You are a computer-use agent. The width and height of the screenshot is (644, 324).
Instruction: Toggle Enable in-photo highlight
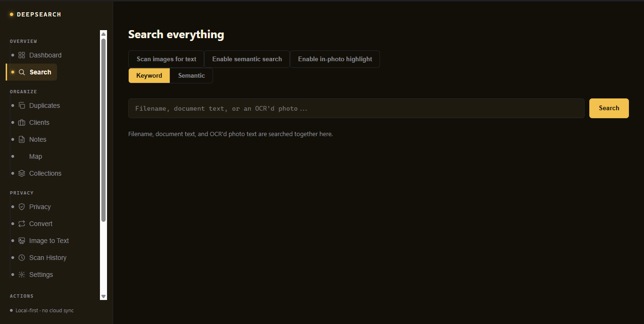click(x=335, y=59)
